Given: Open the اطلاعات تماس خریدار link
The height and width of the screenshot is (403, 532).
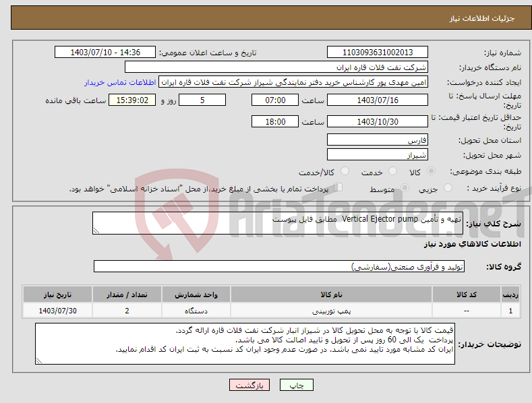Looking at the screenshot, I should point(120,82).
